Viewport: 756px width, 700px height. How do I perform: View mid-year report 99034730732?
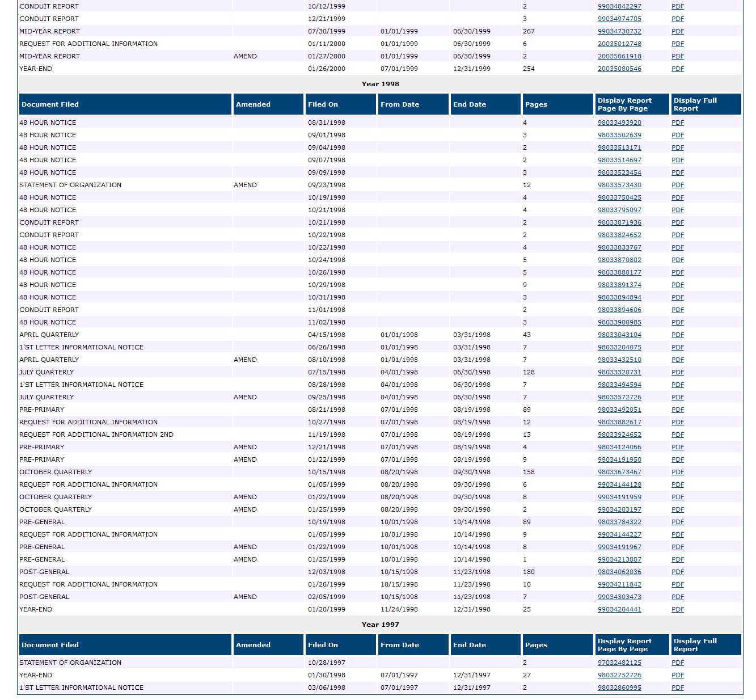[619, 31]
